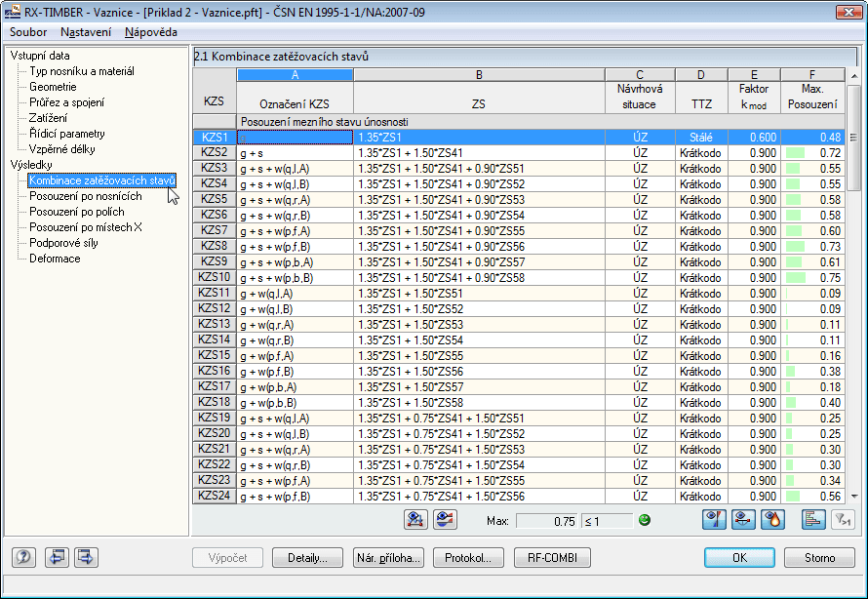Open Posouzení po nosnících in tree
868x599 pixels.
tap(86, 196)
